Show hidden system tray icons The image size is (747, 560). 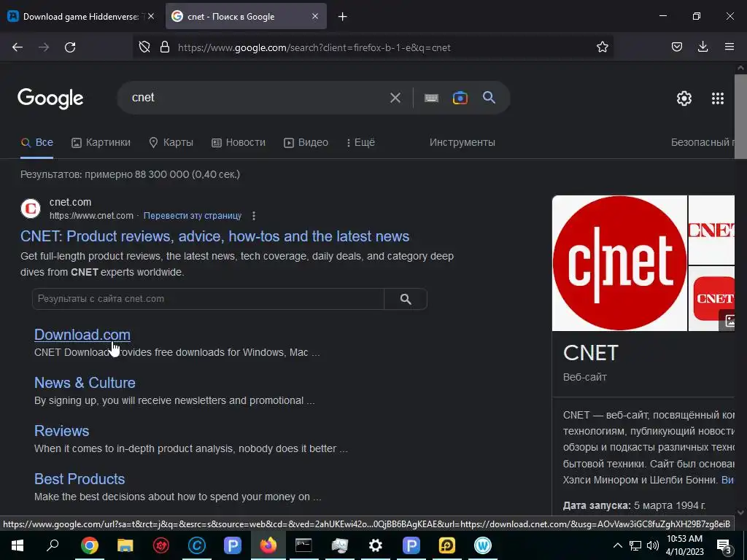(x=617, y=545)
